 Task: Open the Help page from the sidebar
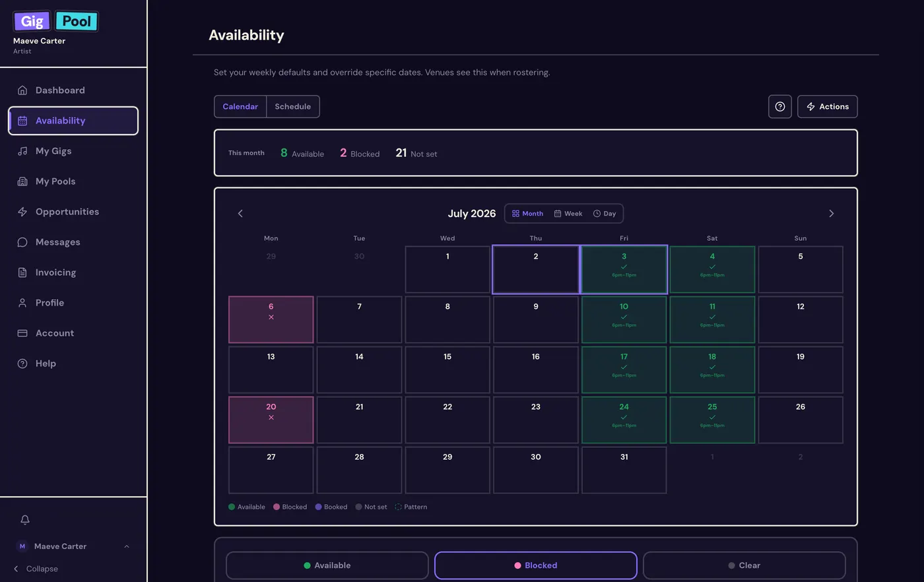point(73,364)
